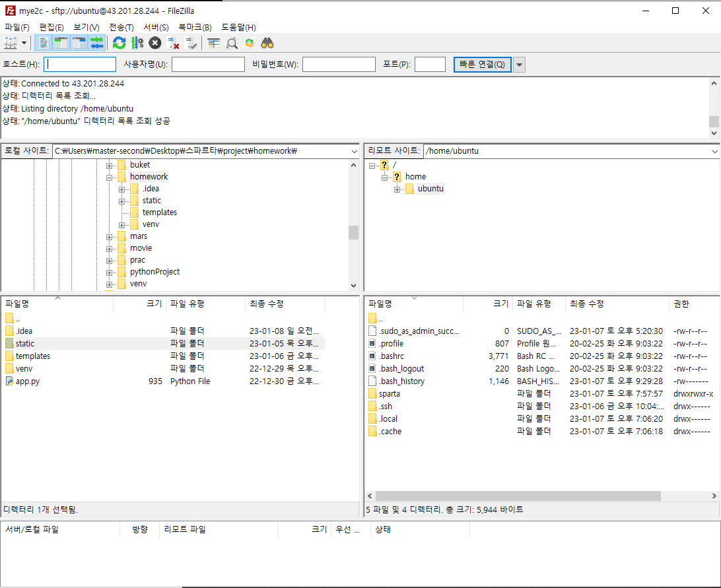
Task: Disconnect from the current server
Action: (173, 43)
